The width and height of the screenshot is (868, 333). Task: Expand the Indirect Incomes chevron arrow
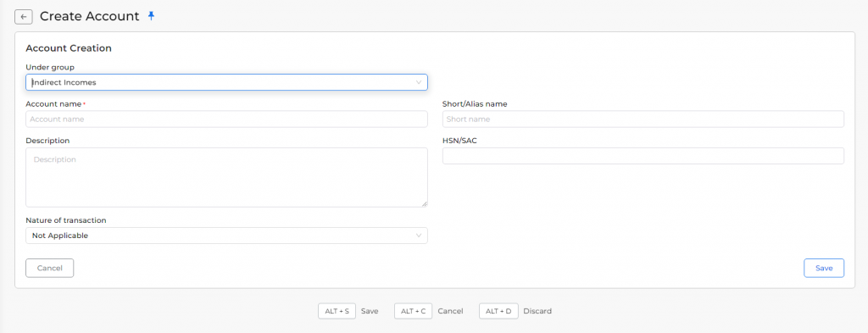(x=419, y=82)
